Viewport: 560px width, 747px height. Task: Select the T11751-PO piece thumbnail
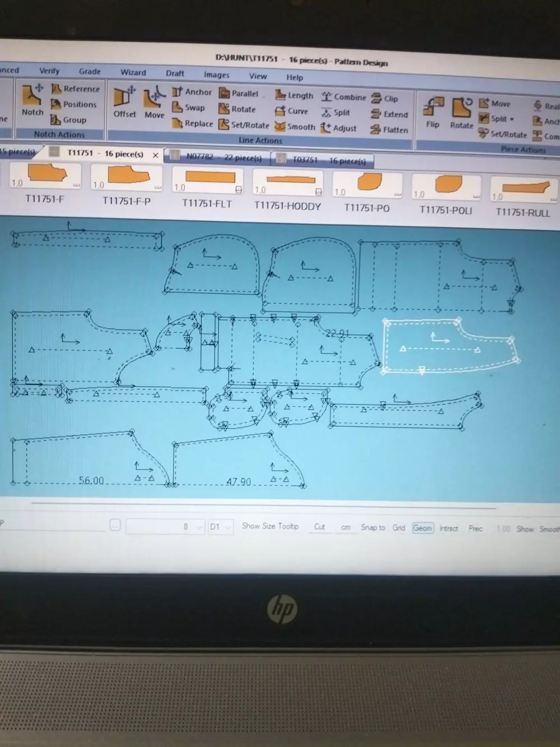click(367, 193)
